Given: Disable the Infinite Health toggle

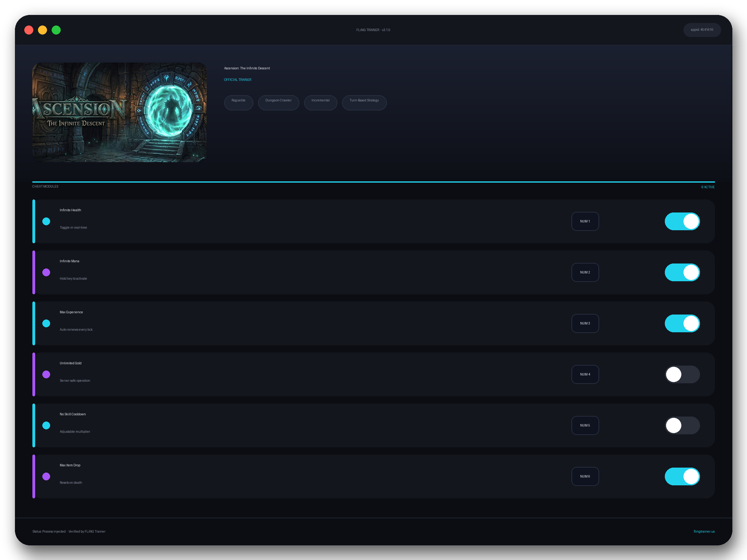Looking at the screenshot, I should (682, 222).
